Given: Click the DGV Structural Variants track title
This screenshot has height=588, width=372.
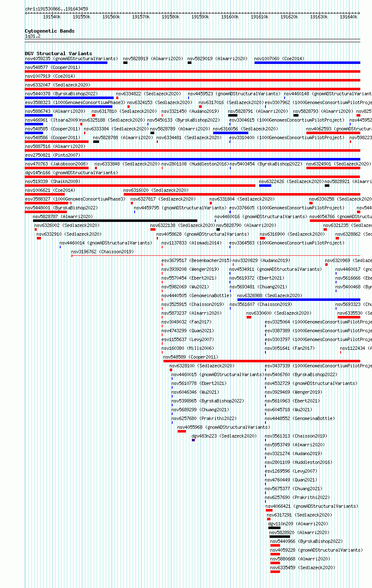Looking at the screenshot, I should (x=59, y=53).
